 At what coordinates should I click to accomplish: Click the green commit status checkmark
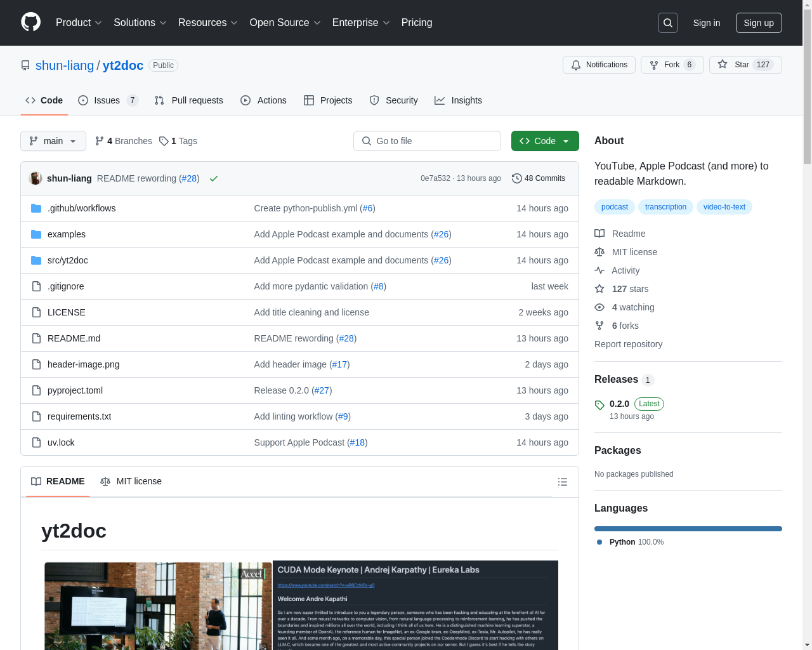[x=214, y=178]
